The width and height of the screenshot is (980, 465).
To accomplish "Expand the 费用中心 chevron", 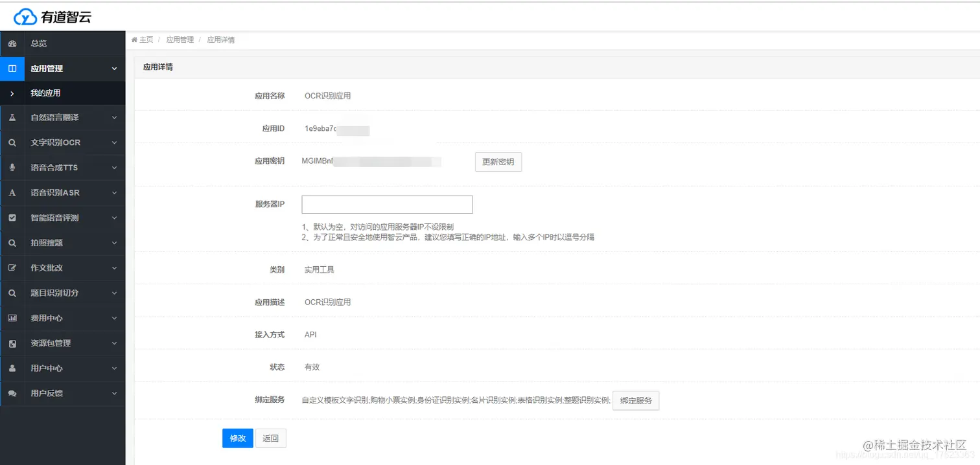I will (x=114, y=318).
